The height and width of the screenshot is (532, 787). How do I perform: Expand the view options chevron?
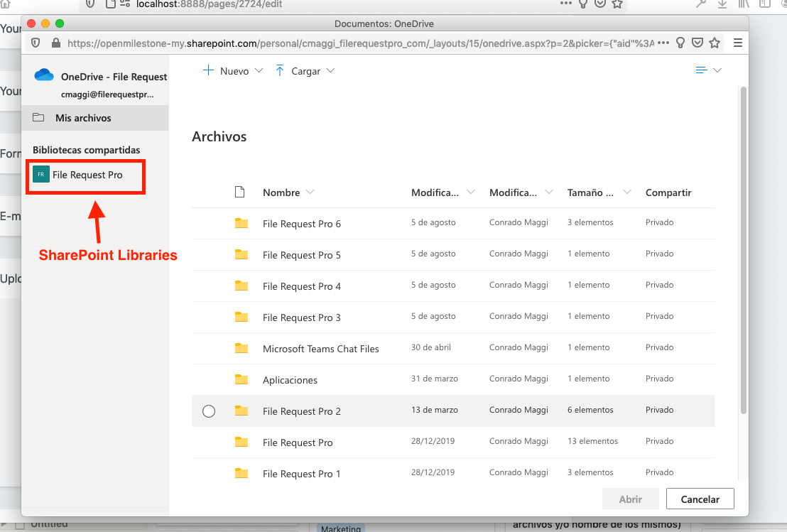pyautogui.click(x=717, y=70)
